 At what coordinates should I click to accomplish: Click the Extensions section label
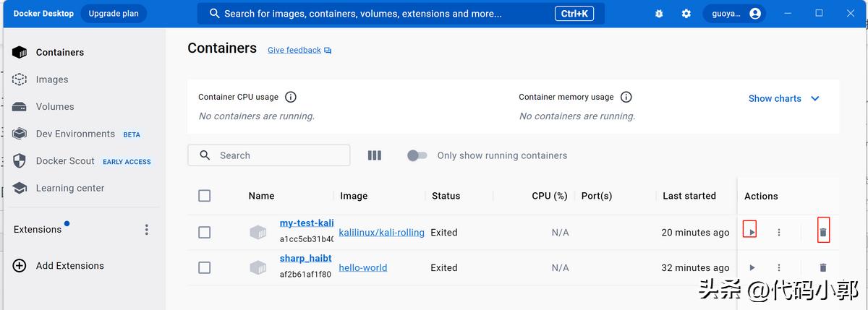[38, 229]
